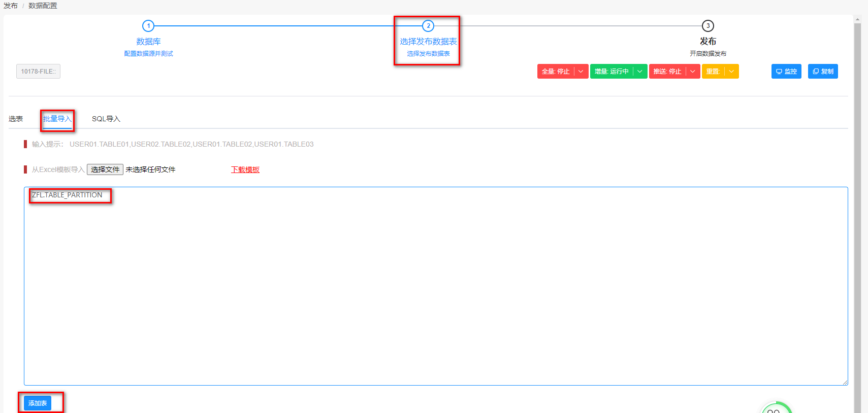
Task: Click the 选择文件 file chooser button
Action: [105, 169]
